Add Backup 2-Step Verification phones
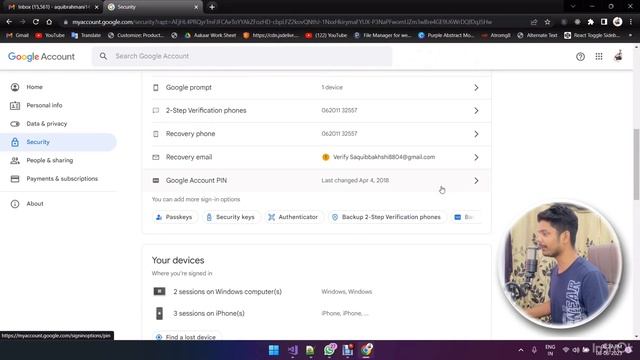This screenshot has width=640, height=360. 387,217
